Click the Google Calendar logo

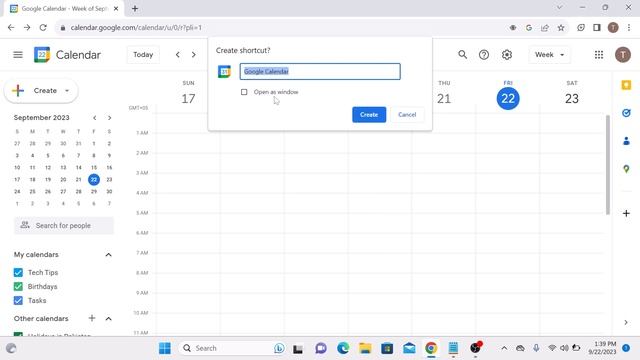42,55
